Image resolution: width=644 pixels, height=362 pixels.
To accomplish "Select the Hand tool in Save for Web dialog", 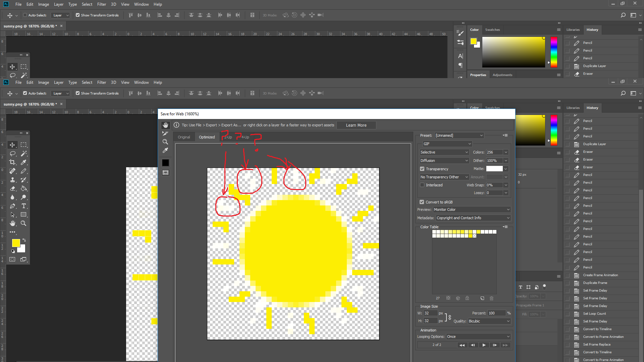I will (165, 125).
